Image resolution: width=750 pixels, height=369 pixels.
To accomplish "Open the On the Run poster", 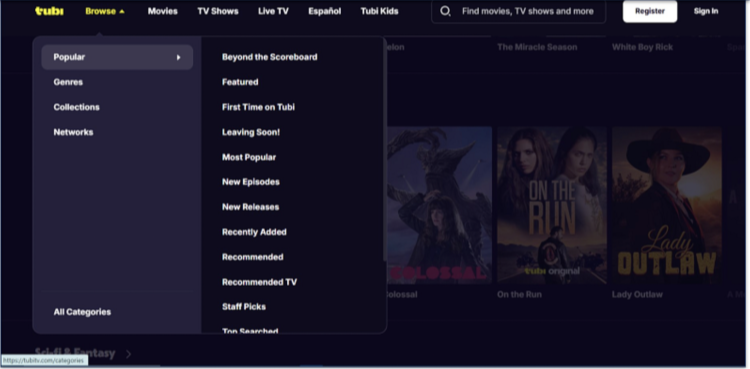I will tap(551, 205).
